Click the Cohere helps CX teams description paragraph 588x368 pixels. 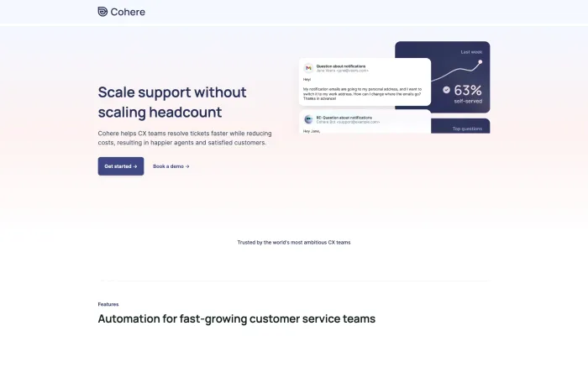pos(185,138)
